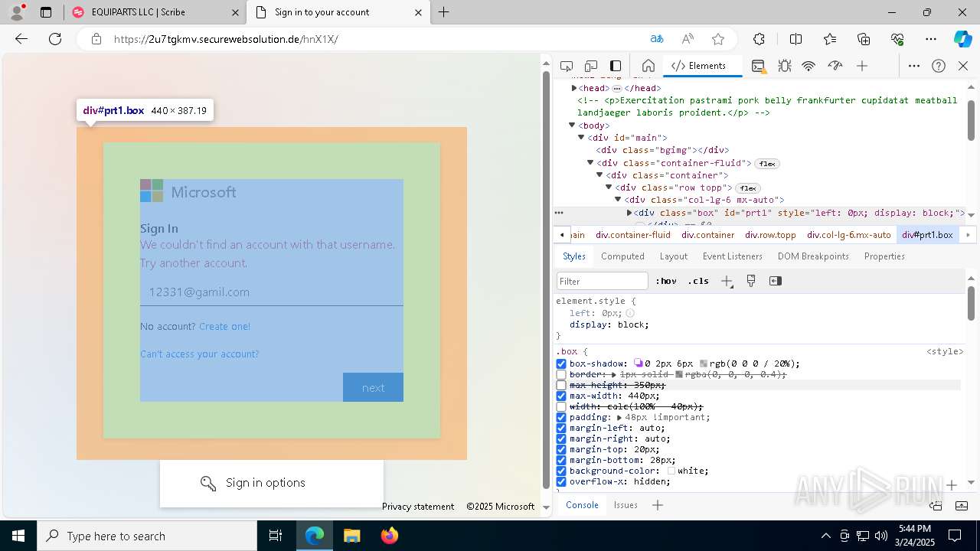The height and width of the screenshot is (551, 980).
Task: Open Customize and control DevTools menu
Action: click(x=914, y=66)
